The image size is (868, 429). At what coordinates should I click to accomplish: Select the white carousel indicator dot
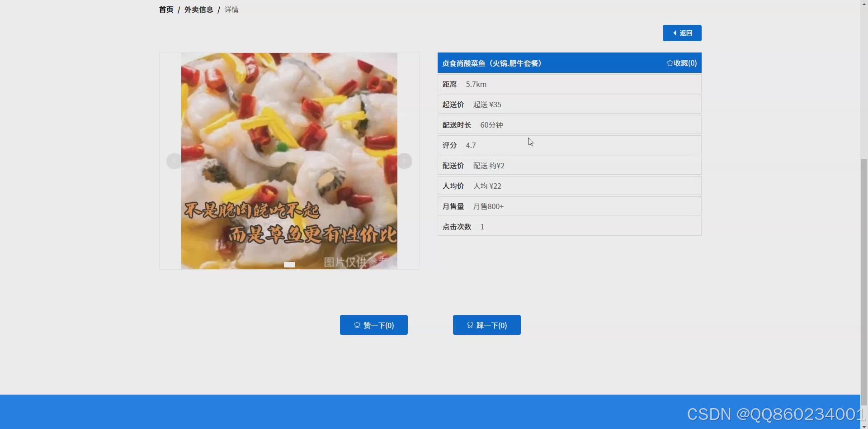pos(289,265)
